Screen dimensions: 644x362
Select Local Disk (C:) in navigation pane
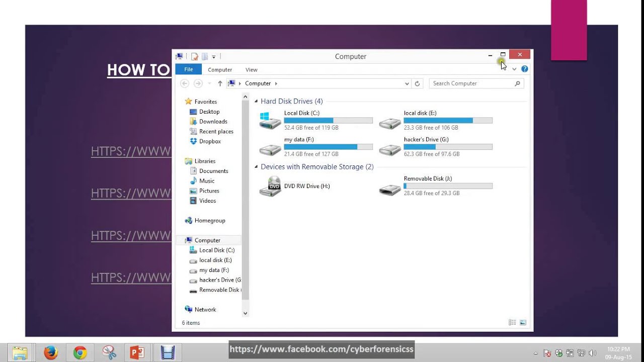(216, 250)
